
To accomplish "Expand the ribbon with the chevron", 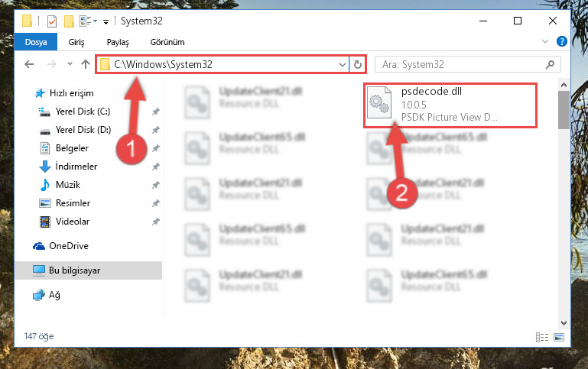I will 545,41.
